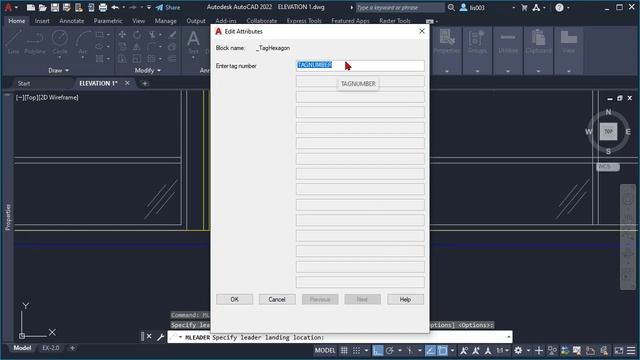Choose the Move tool in Modify panel
This screenshot has height=360, width=640.
pyautogui.click(x=122, y=35)
